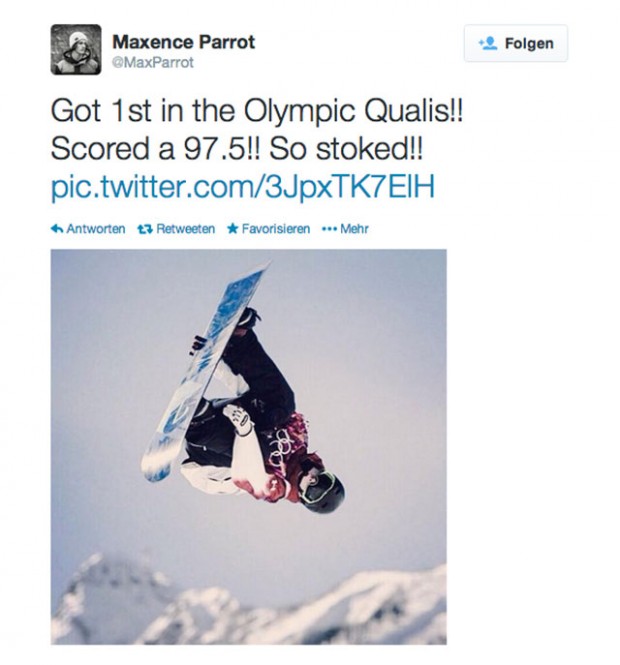This screenshot has height=665, width=620.
Task: Click the reply arrow icon
Action: point(57,229)
